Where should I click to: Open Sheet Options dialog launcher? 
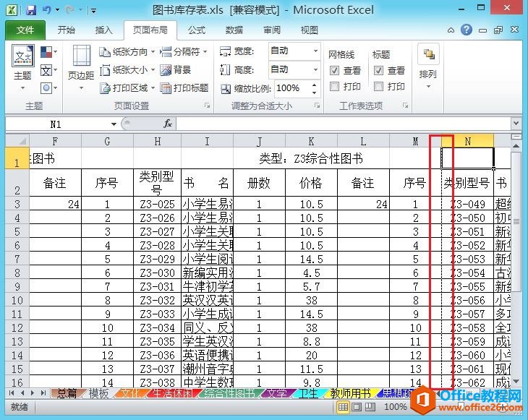click(x=406, y=106)
